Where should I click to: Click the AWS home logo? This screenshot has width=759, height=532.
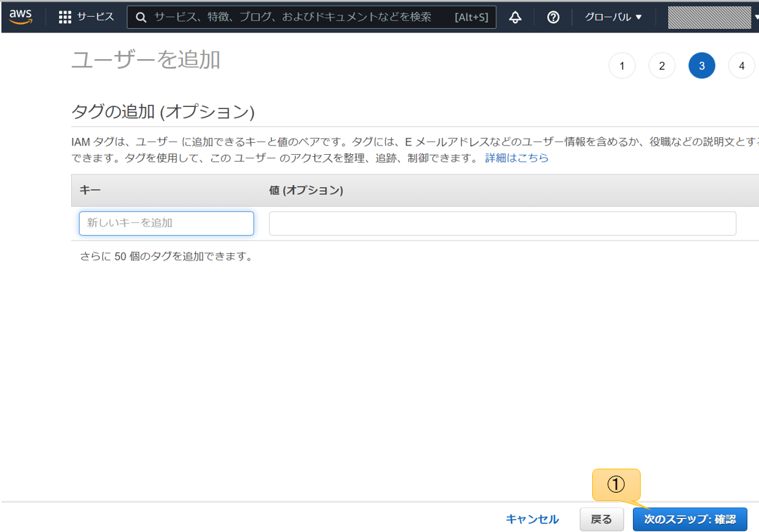tap(20, 16)
